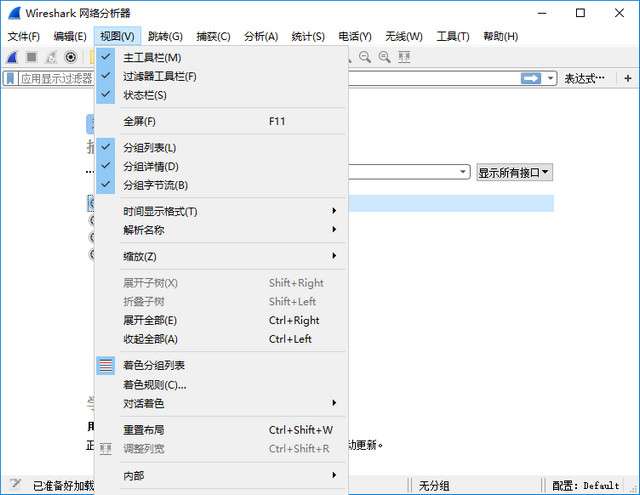
Task: Toggle 着色分组列表 option
Action: [221, 365]
